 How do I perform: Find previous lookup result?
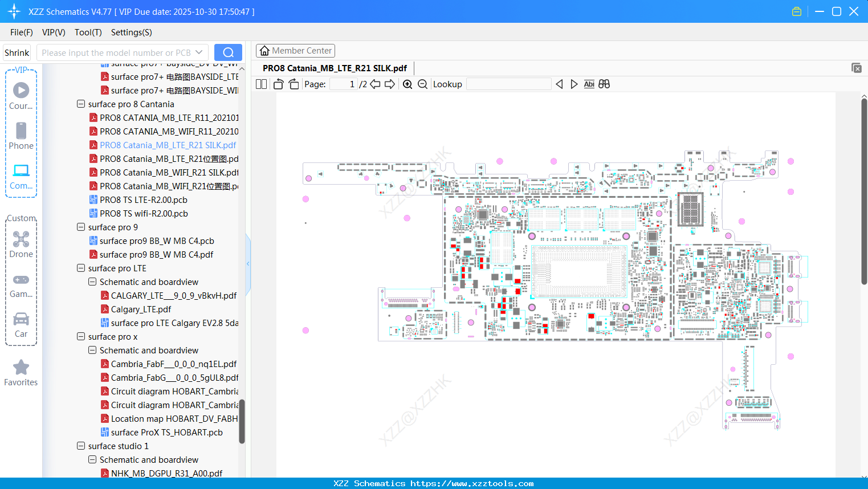[559, 84]
